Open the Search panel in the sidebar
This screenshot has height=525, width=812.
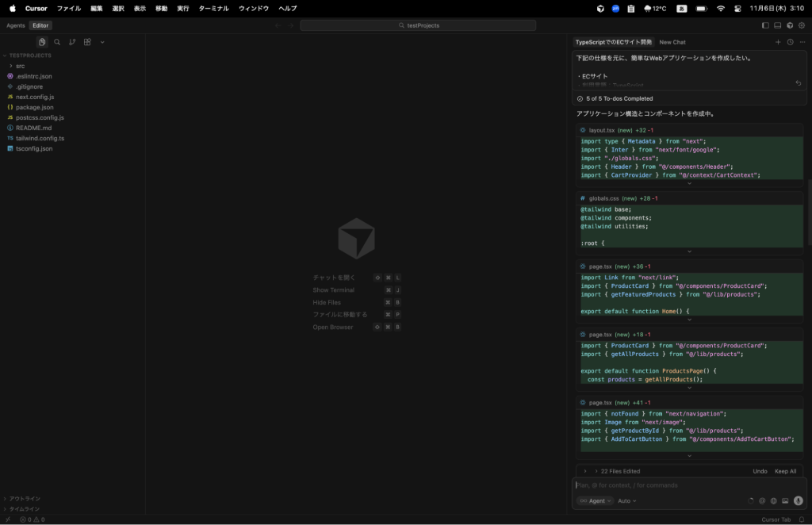57,41
